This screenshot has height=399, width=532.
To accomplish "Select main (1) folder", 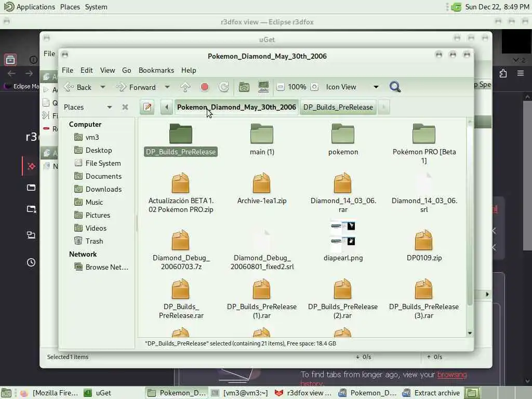I will 262,139.
